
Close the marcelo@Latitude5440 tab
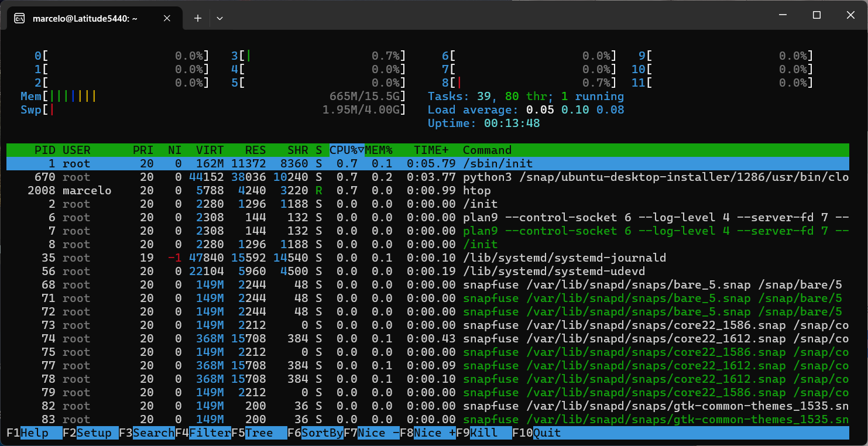tap(167, 18)
